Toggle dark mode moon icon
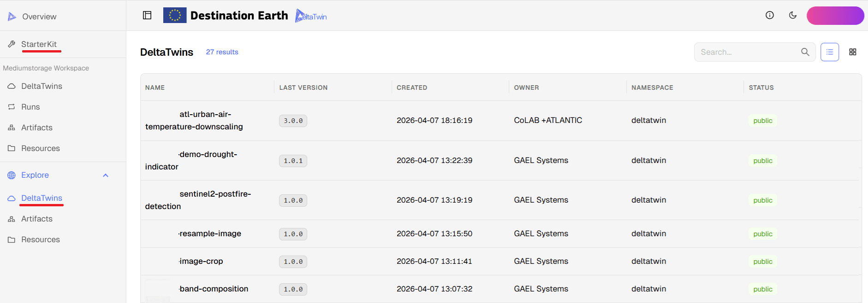868x303 pixels. point(792,15)
